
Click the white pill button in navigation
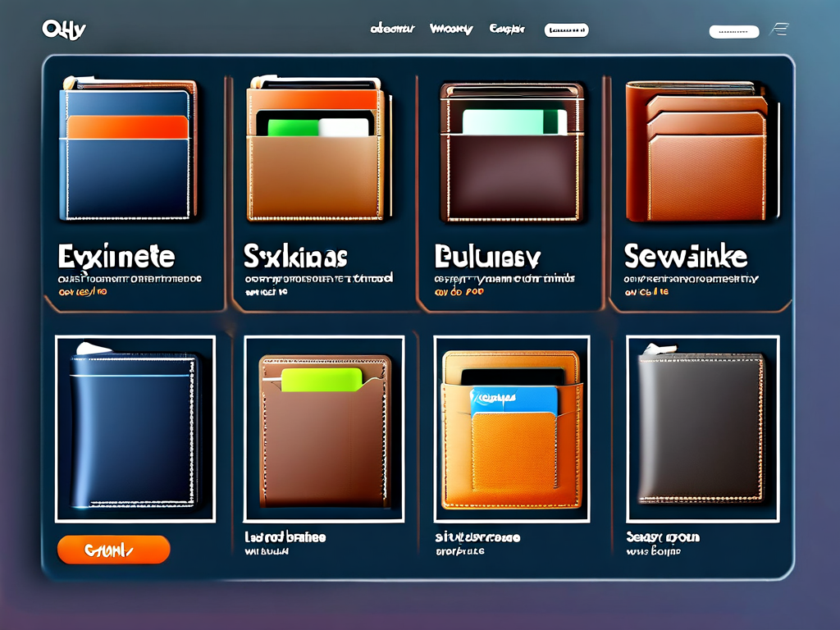pos(566,30)
